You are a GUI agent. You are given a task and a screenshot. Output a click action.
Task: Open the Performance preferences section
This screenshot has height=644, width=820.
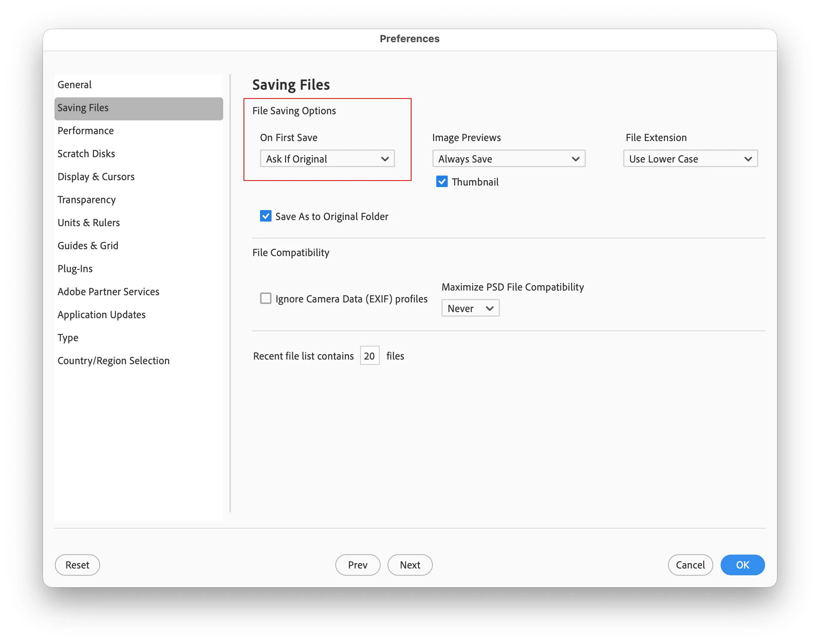tap(86, 131)
